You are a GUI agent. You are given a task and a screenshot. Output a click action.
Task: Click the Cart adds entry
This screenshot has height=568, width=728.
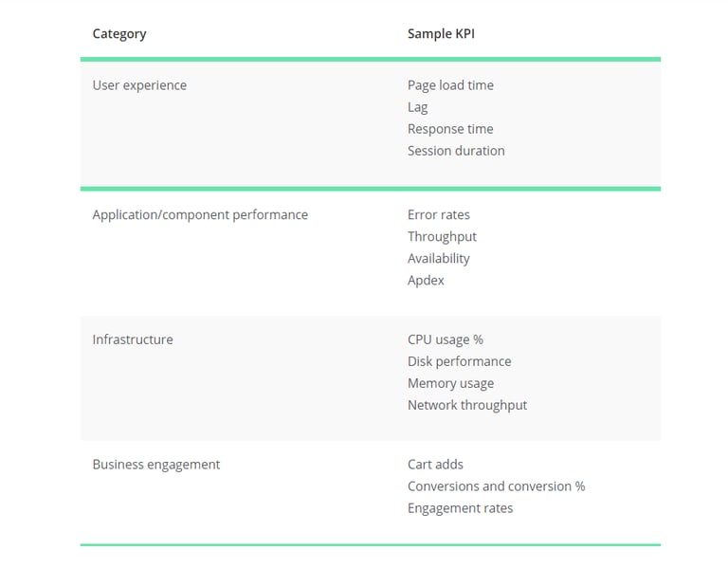click(x=435, y=465)
